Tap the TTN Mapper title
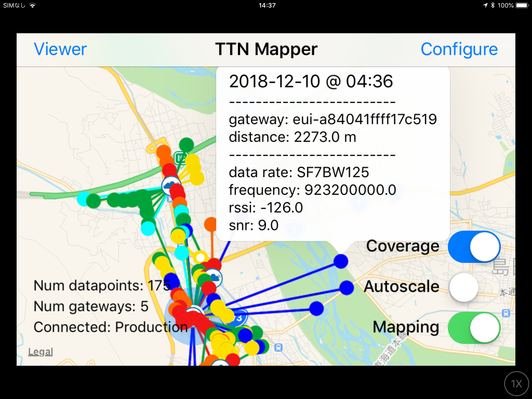532x399 pixels. (x=266, y=49)
